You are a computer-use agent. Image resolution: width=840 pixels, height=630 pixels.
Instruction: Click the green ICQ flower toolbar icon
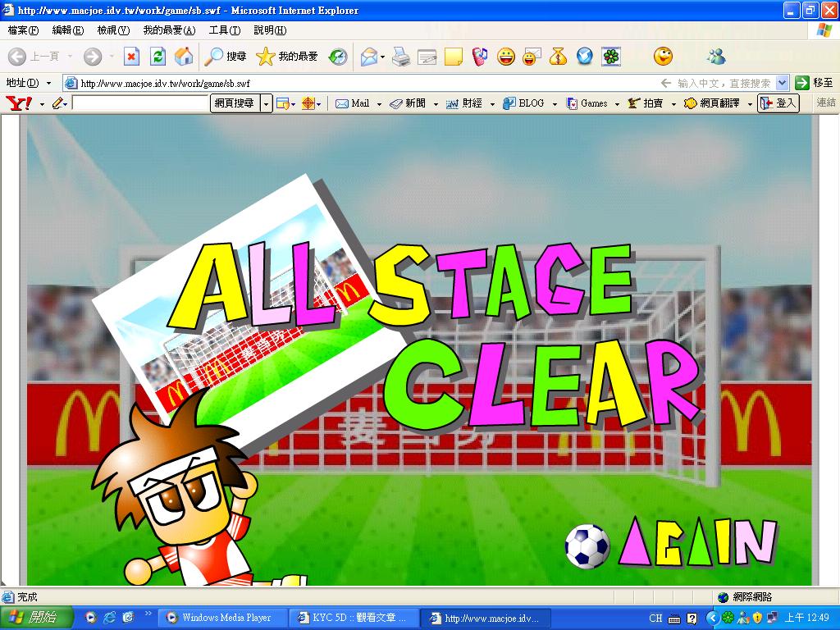610,57
